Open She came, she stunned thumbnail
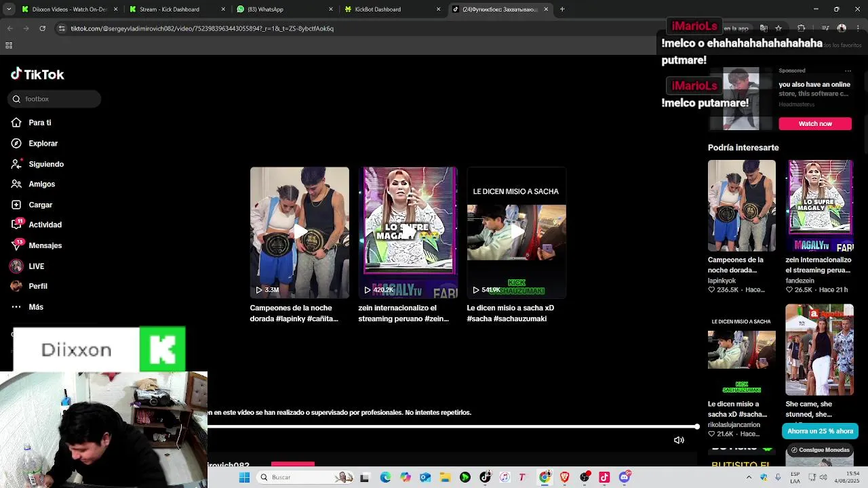This screenshot has width=868, height=488. point(819,350)
